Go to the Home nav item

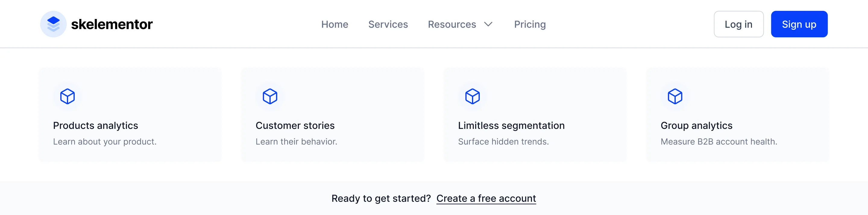335,24
